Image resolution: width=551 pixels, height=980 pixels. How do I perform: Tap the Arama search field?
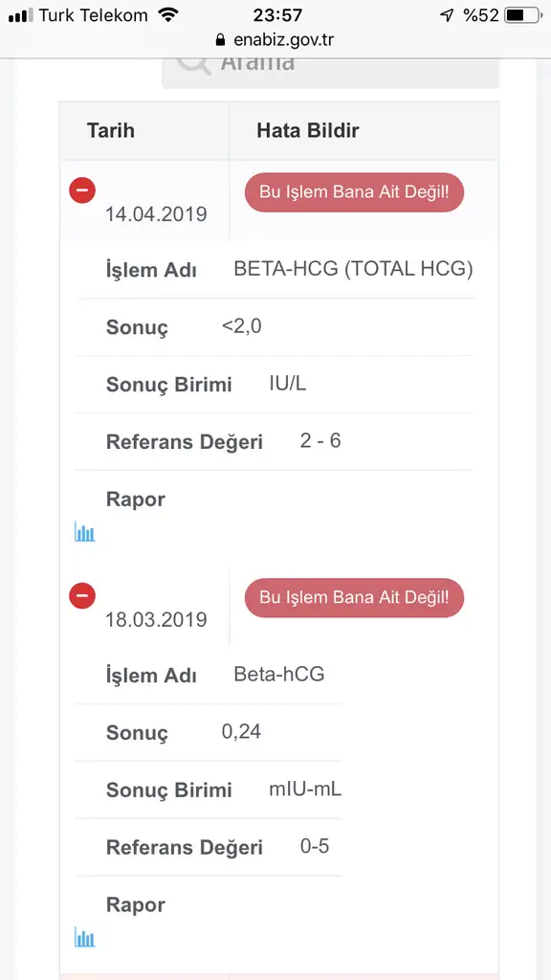(x=330, y=72)
